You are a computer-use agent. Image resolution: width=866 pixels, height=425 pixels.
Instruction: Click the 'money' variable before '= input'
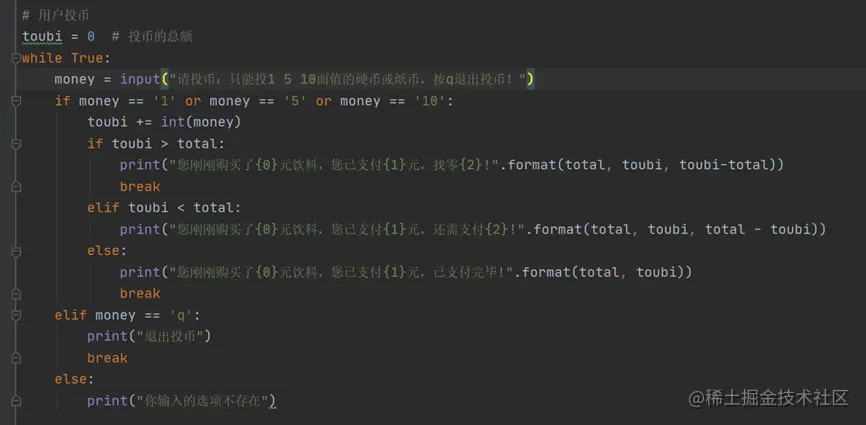coord(75,79)
